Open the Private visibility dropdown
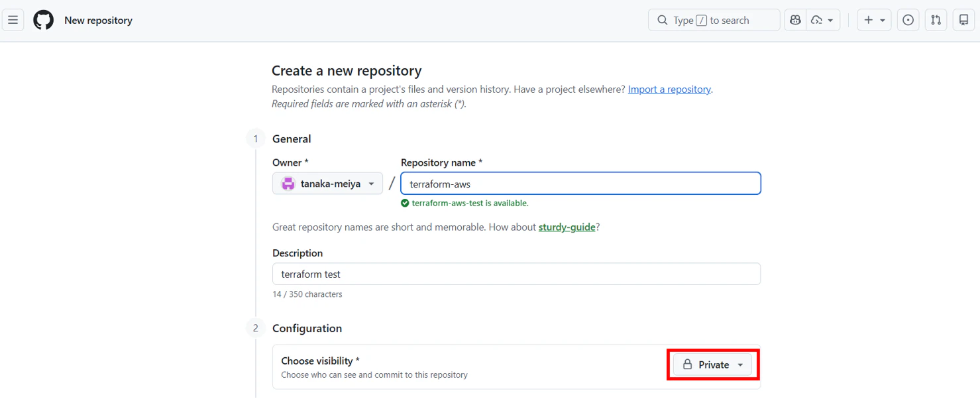This screenshot has width=980, height=401. 713,365
